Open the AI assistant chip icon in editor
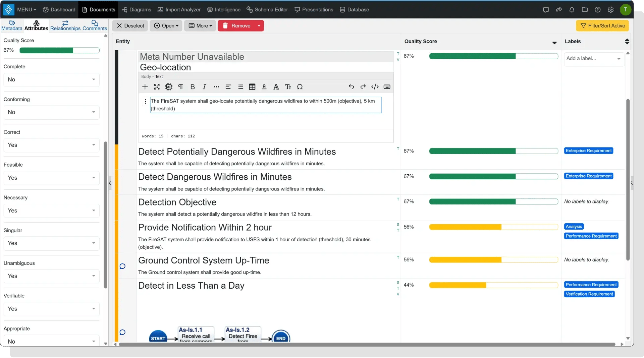This screenshot has height=358, width=644. coord(169,87)
